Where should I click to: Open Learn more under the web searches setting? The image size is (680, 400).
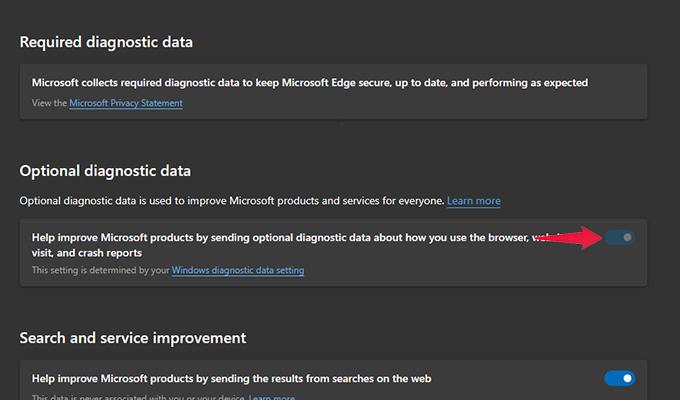pyautogui.click(x=272, y=397)
